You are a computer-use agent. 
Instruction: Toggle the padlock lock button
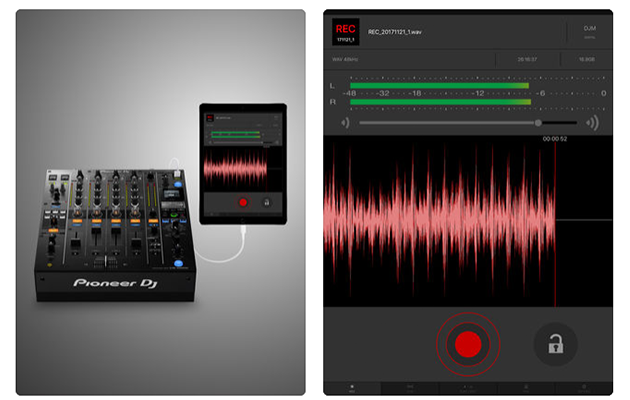[554, 345]
